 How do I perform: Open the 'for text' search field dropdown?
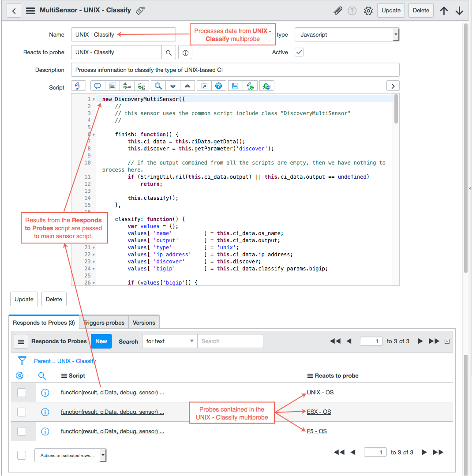(170, 341)
